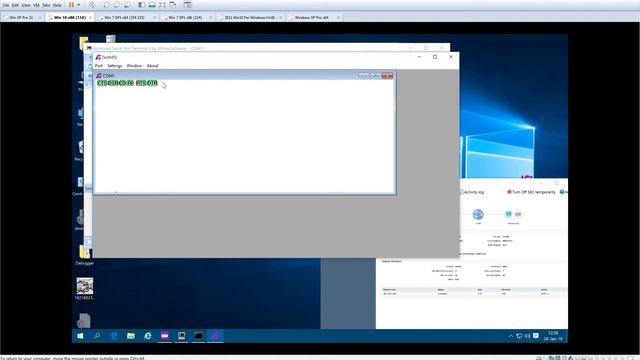Click the purple app icon on taskbar

pyautogui.click(x=164, y=336)
